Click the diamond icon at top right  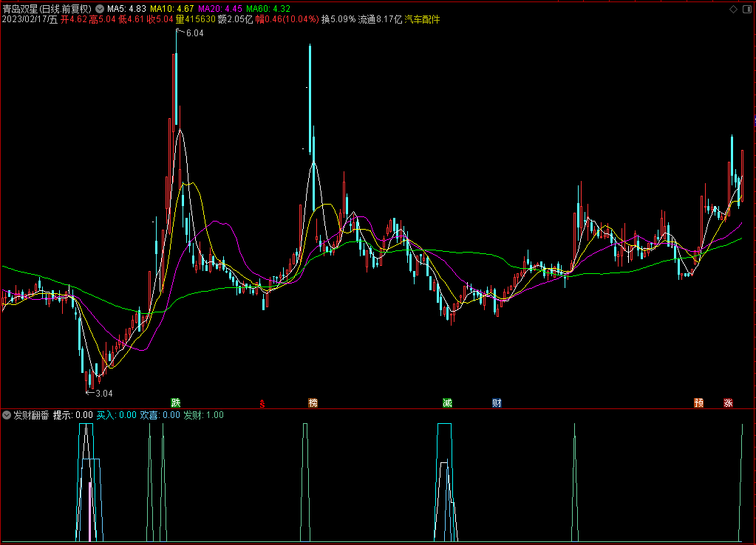click(x=733, y=9)
